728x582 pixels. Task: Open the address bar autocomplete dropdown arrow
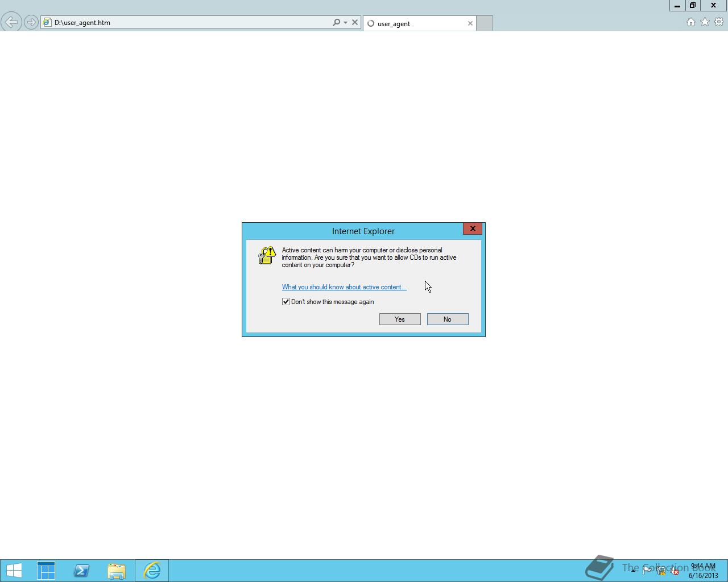[x=345, y=23]
